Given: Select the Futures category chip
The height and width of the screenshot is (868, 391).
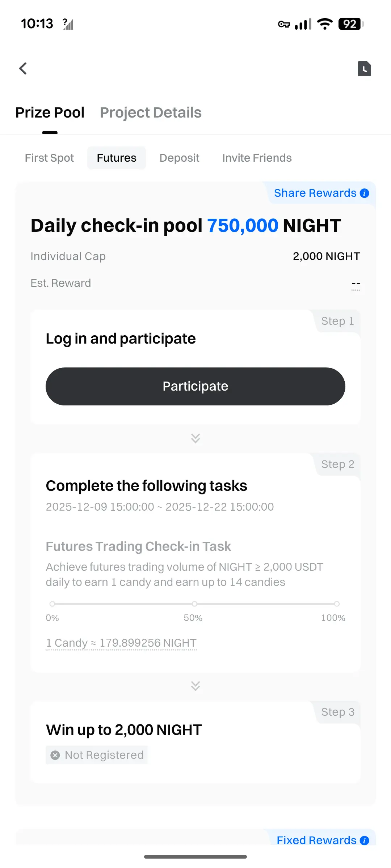Looking at the screenshot, I should pos(117,158).
